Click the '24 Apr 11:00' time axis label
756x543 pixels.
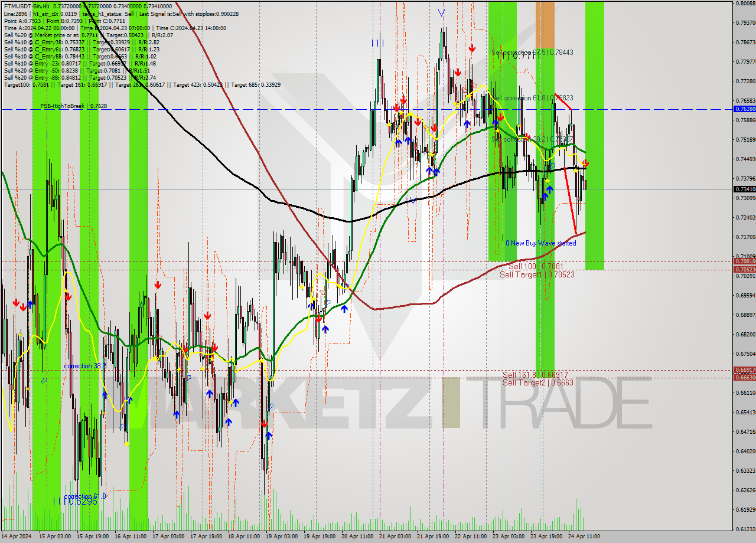click(584, 537)
